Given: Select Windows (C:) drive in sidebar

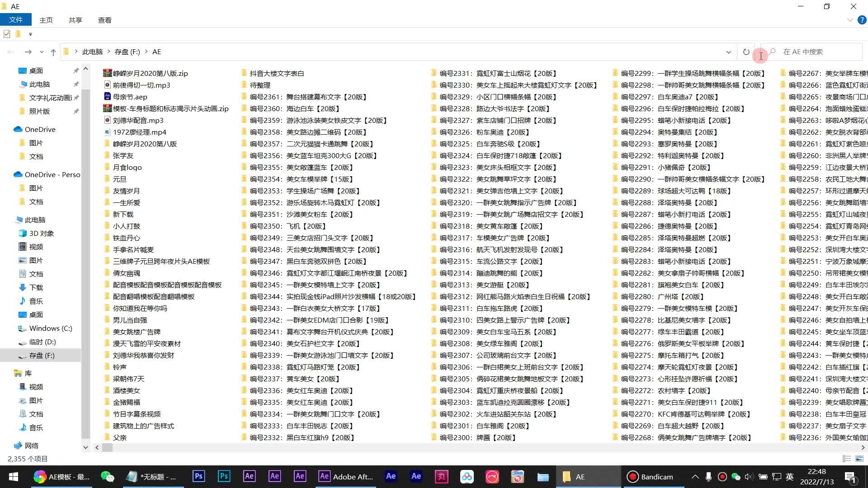Looking at the screenshot, I should tap(50, 328).
